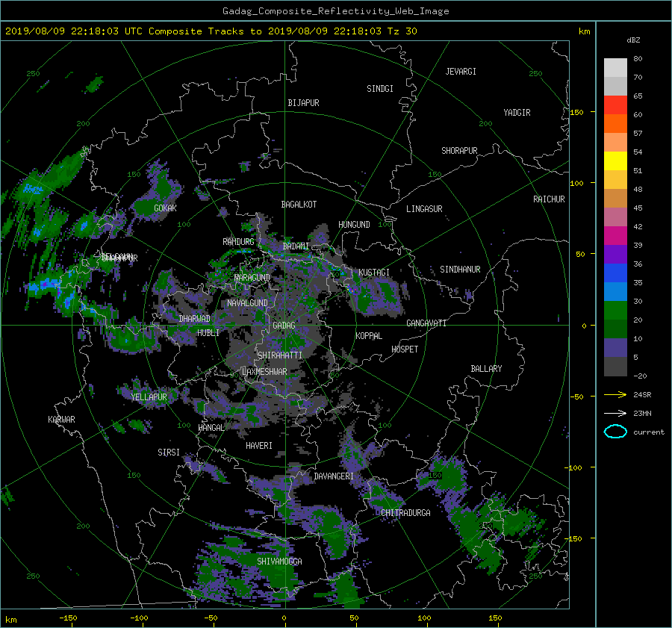Image resolution: width=672 pixels, height=628 pixels.
Task: Select the yellow 51-54 dBZ legend swatch
Action: pos(615,161)
